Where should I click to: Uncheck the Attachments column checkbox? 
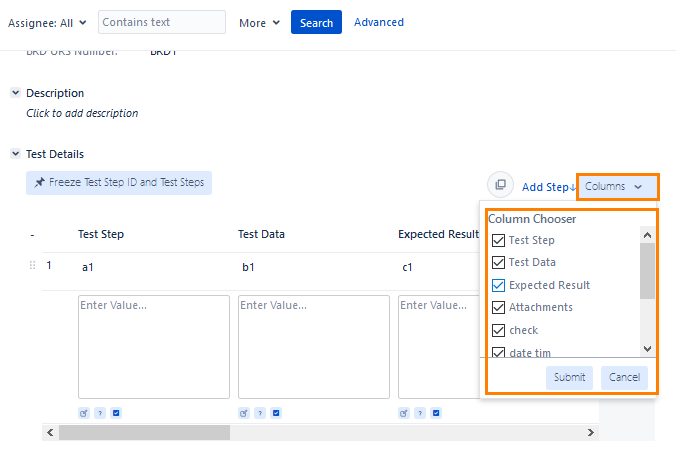click(498, 307)
